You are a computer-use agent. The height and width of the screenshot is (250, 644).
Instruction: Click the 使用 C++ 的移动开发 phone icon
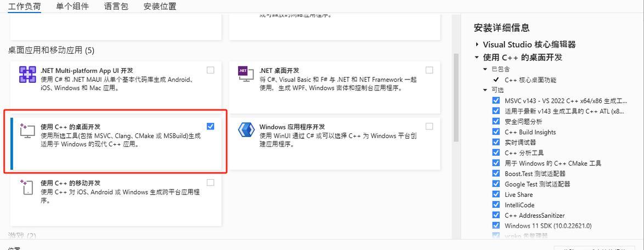click(x=27, y=187)
